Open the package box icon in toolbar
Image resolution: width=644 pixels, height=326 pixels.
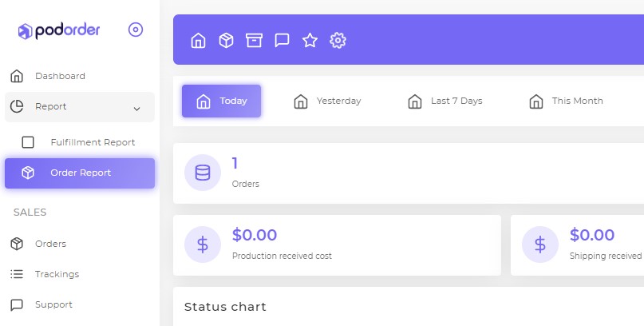(227, 40)
